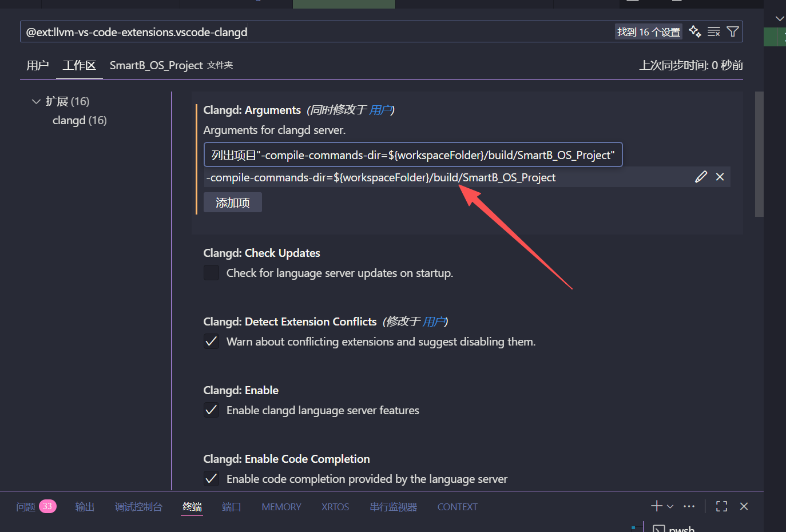Switch to SmartB_OS_Project folder settings tab
The width and height of the screenshot is (786, 532).
[171, 65]
